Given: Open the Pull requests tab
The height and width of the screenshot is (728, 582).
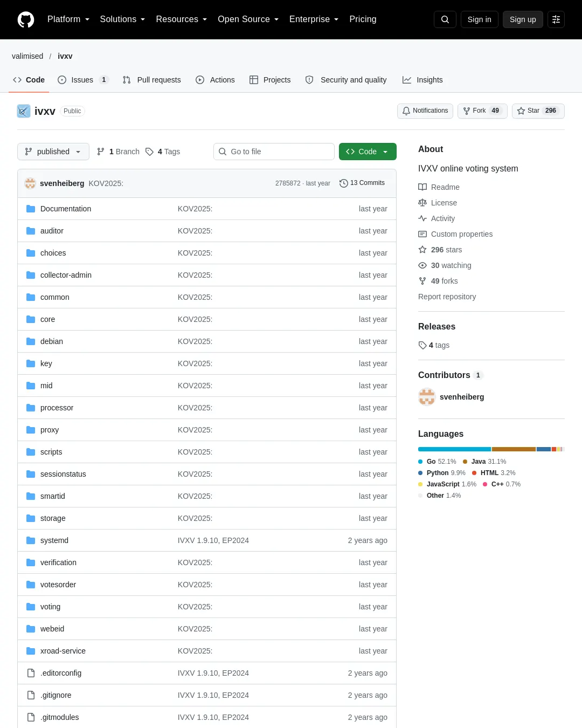Looking at the screenshot, I should click(x=152, y=80).
